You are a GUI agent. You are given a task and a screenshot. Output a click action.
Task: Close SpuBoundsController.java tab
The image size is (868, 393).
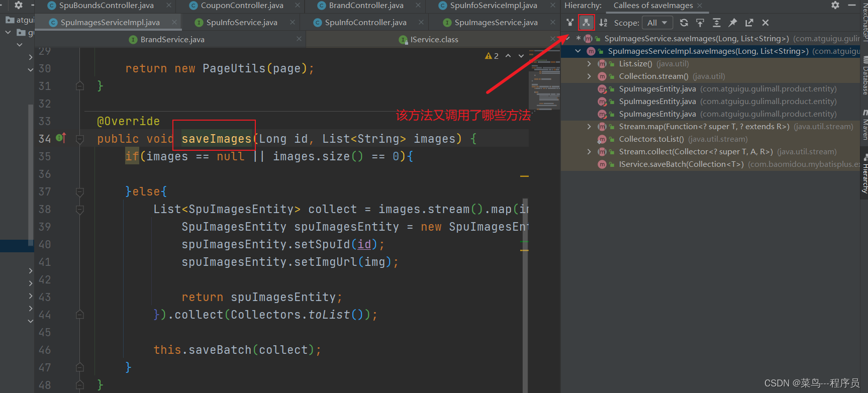(x=169, y=5)
